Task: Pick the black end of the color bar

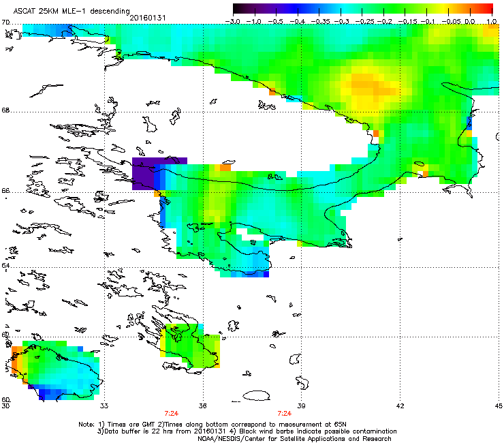Action: [x=238, y=8]
